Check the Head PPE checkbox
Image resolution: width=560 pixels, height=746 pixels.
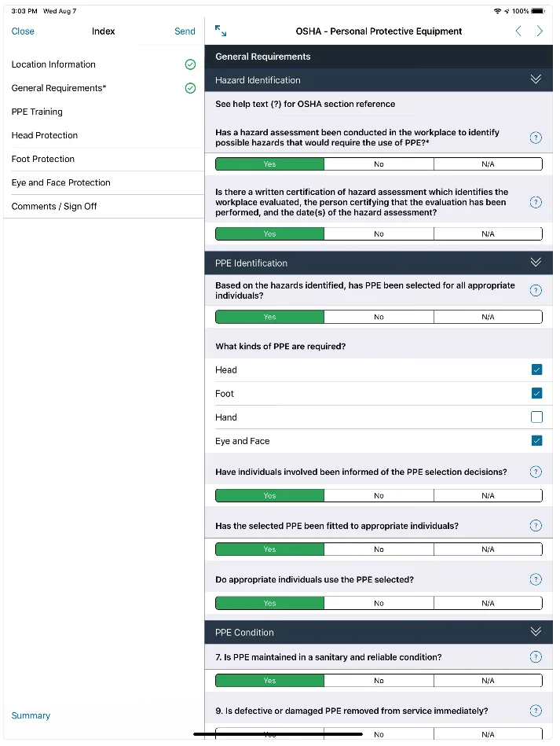[536, 369]
